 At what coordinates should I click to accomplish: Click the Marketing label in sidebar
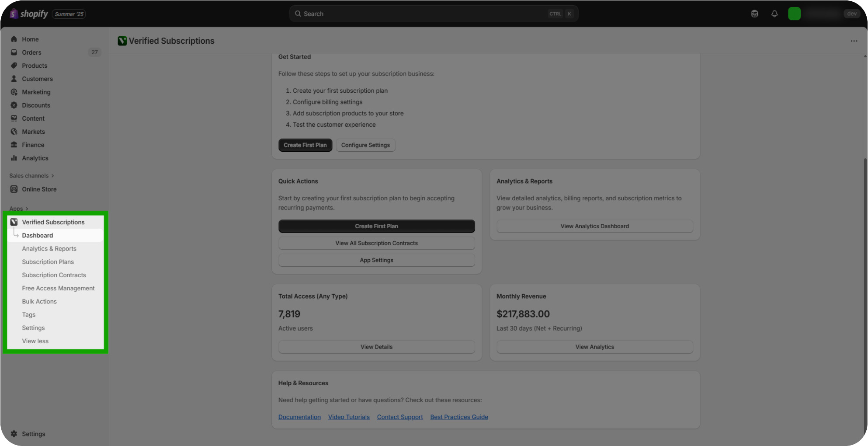36,92
